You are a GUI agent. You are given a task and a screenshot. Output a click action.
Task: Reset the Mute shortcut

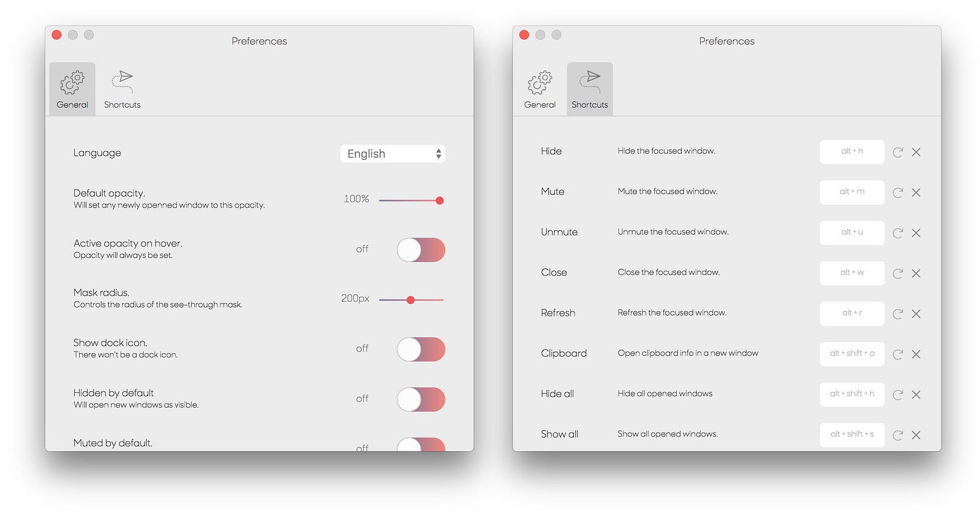(x=898, y=192)
